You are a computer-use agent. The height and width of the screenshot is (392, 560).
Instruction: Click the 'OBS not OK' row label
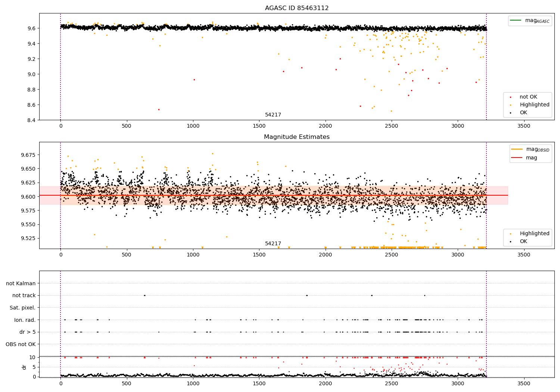21,344
